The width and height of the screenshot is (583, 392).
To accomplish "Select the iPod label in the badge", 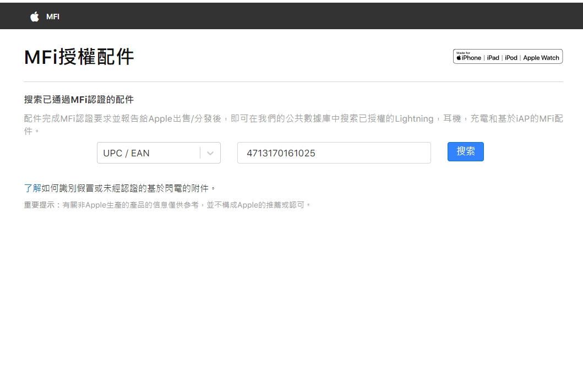I will pos(511,58).
